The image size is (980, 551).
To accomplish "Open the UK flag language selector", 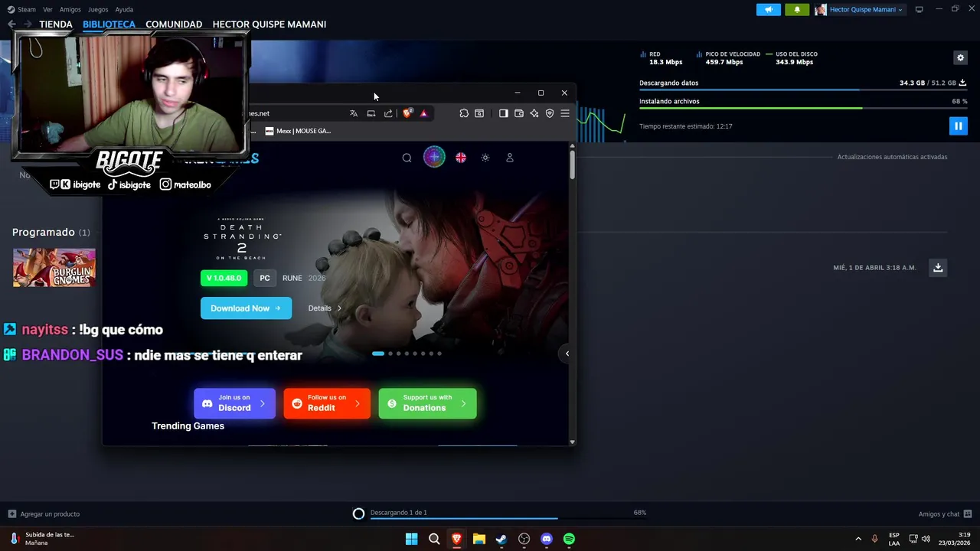I will [x=461, y=158].
